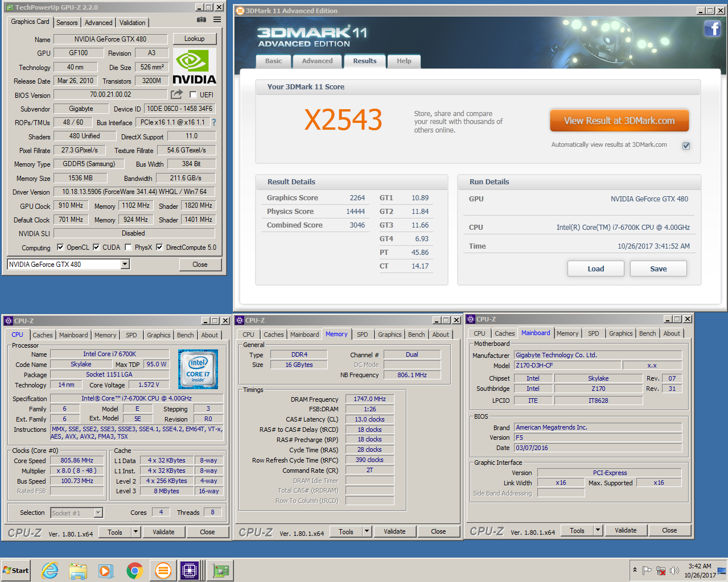Click the Load button in 3DMark

pos(595,269)
